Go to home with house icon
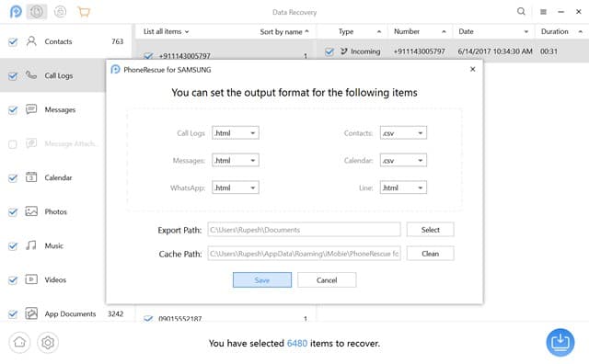Image resolution: width=589 pixels, height=364 pixels. [x=19, y=342]
